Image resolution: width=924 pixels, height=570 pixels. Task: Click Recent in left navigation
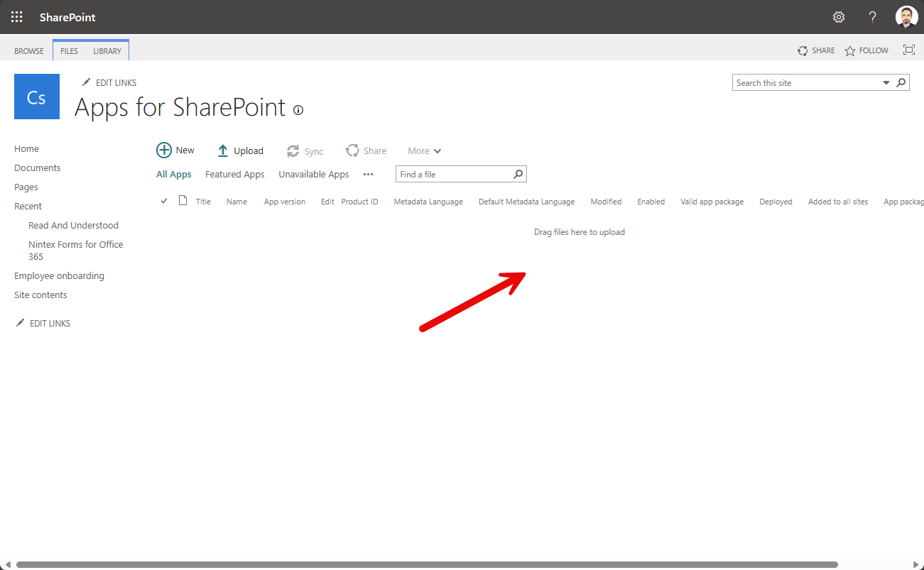[28, 206]
